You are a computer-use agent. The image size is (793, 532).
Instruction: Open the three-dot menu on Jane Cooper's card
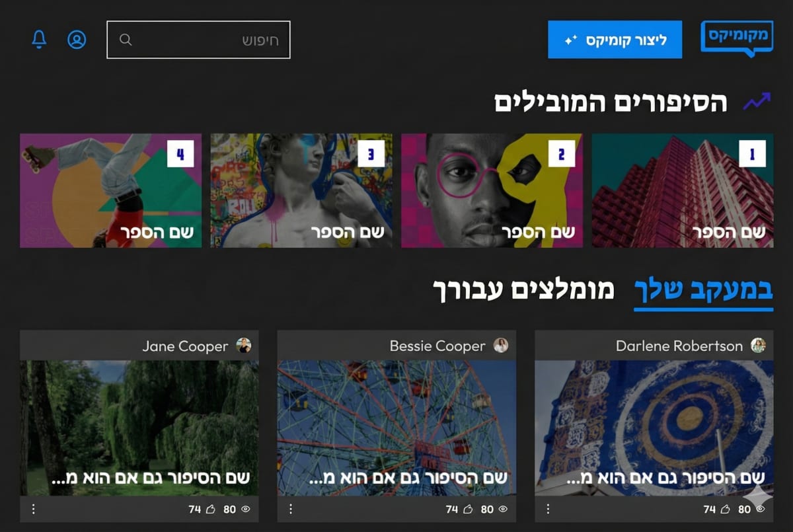(x=32, y=510)
